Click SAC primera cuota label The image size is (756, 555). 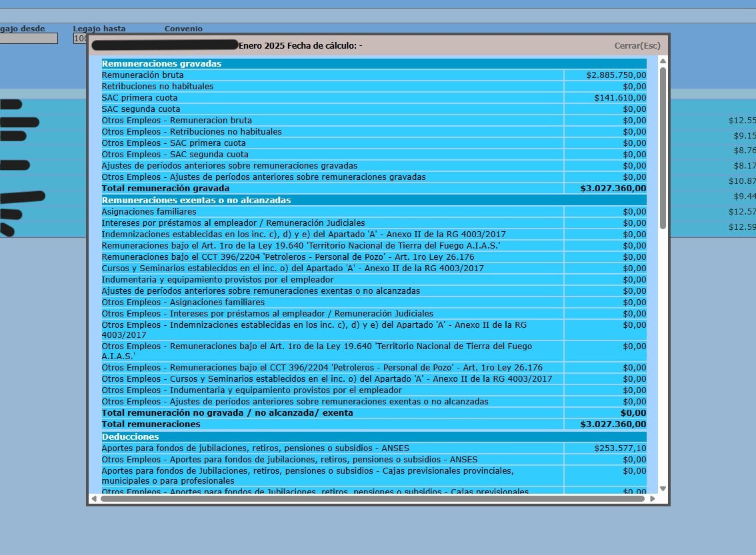click(139, 97)
